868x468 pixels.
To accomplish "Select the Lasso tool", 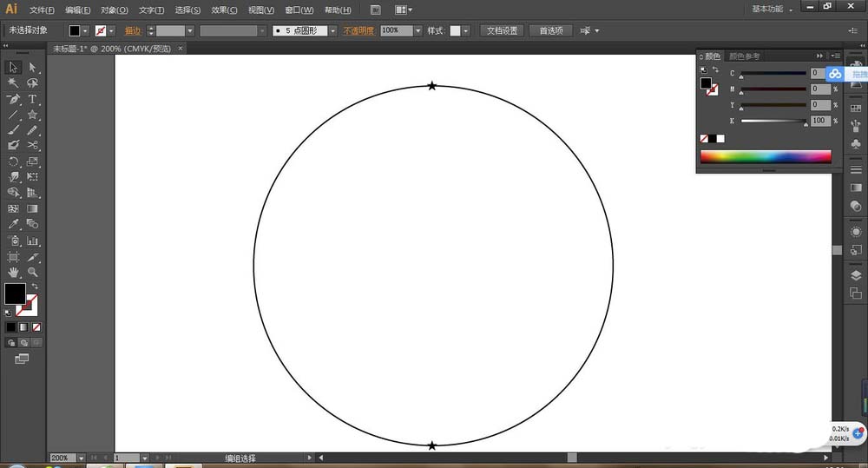I will (x=33, y=83).
